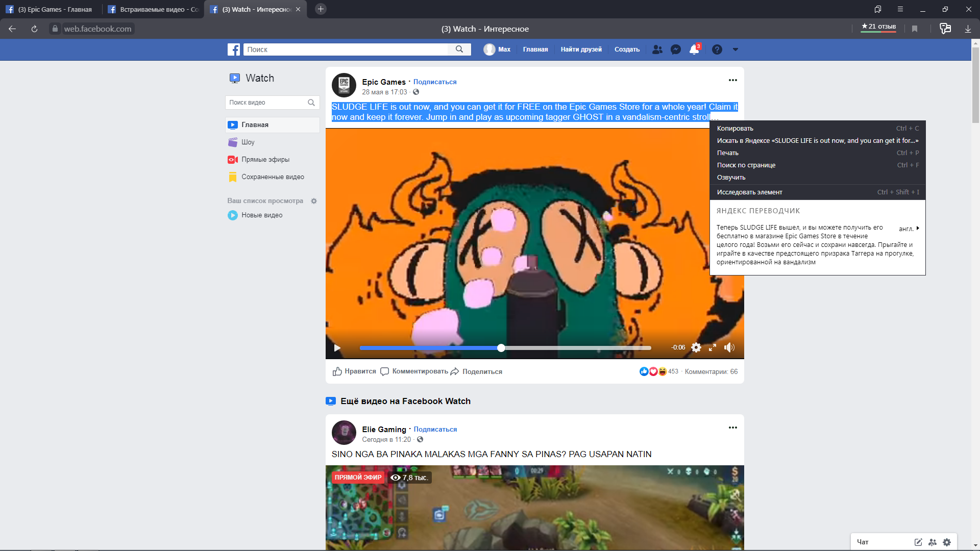Open Elie Gaming page avatar
The width and height of the screenshot is (980, 551).
[344, 433]
